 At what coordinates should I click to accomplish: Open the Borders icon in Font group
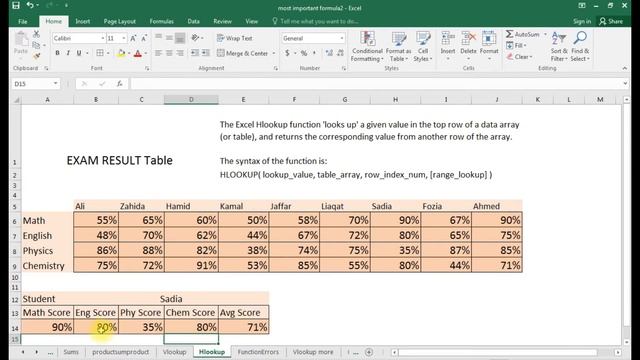coord(100,53)
